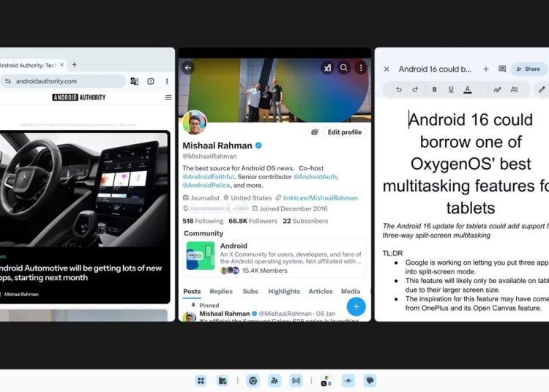Open the highlighter tool in Docs

pyautogui.click(x=497, y=89)
